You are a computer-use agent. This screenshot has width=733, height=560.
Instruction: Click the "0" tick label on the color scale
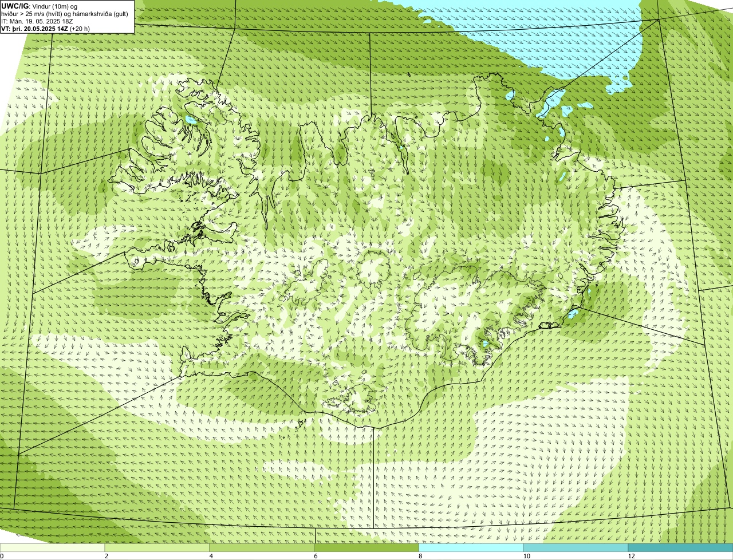2,556
